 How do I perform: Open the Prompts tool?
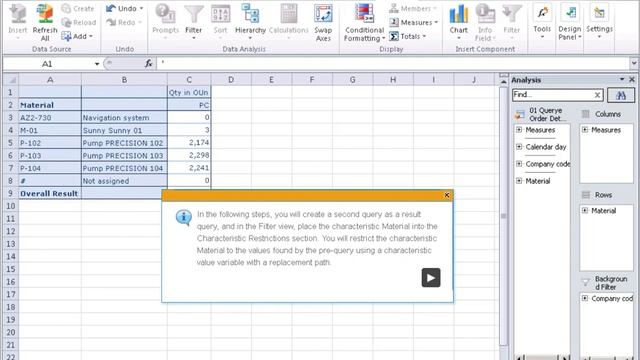165,21
